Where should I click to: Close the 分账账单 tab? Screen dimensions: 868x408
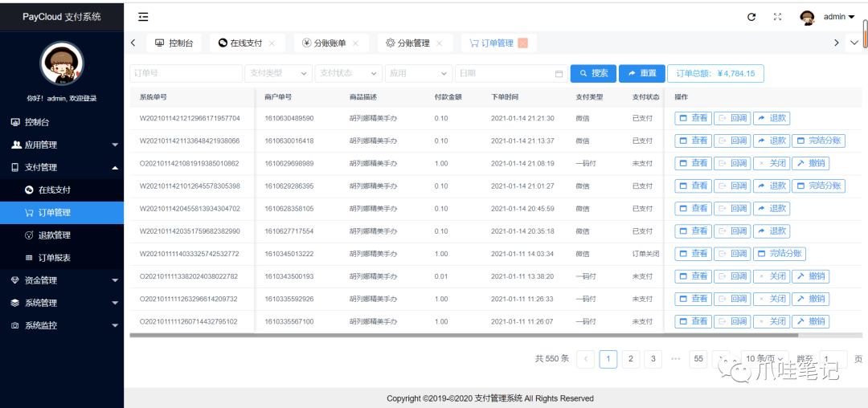click(355, 43)
